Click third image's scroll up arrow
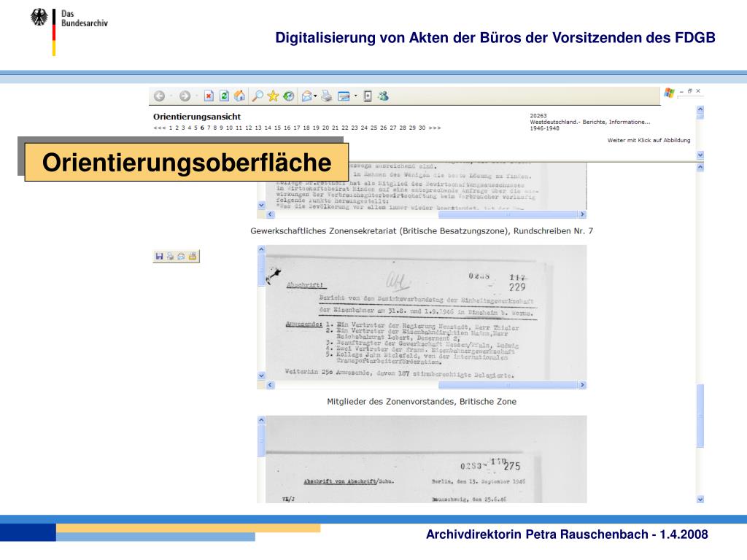The image size is (747, 560). (261, 420)
